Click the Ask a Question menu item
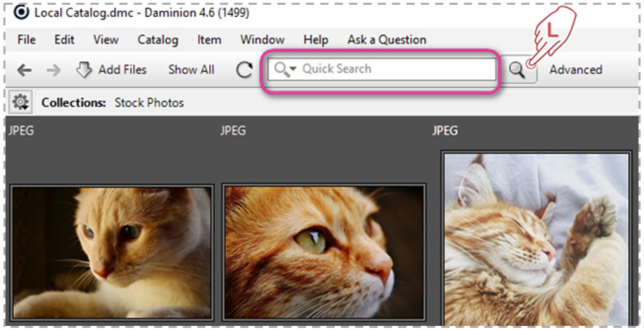 (x=386, y=40)
